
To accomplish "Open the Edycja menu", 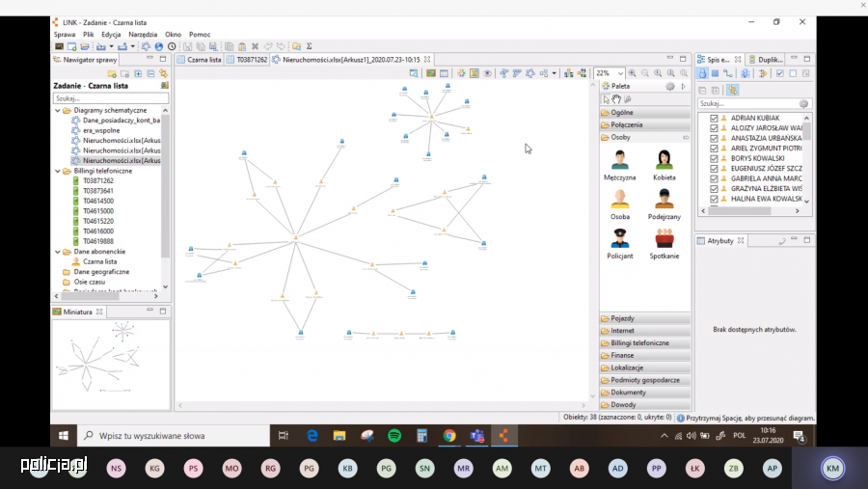I will point(111,35).
